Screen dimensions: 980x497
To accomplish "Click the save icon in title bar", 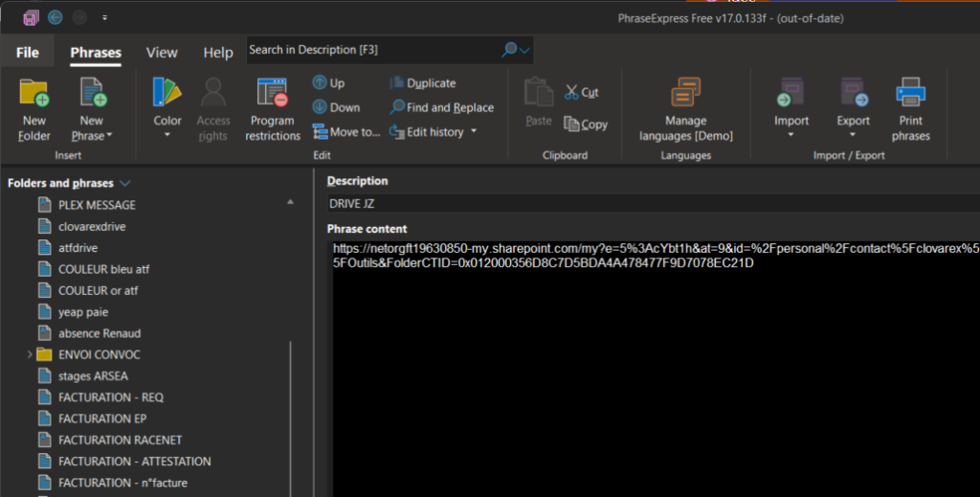I will [x=31, y=18].
